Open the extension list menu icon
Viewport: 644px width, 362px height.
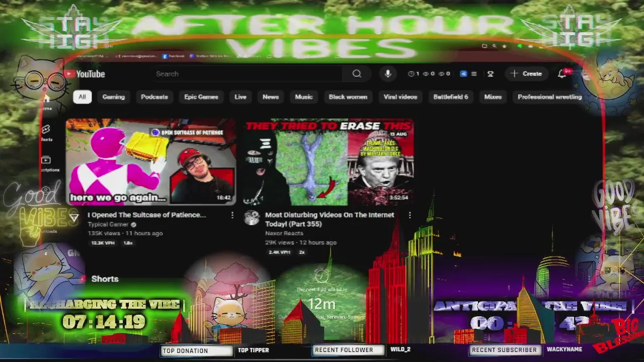click(473, 74)
